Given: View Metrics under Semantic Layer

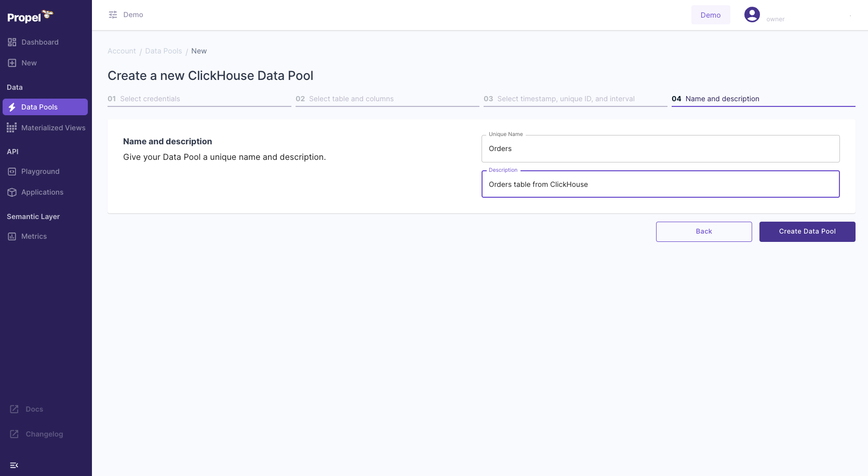Looking at the screenshot, I should 34,236.
